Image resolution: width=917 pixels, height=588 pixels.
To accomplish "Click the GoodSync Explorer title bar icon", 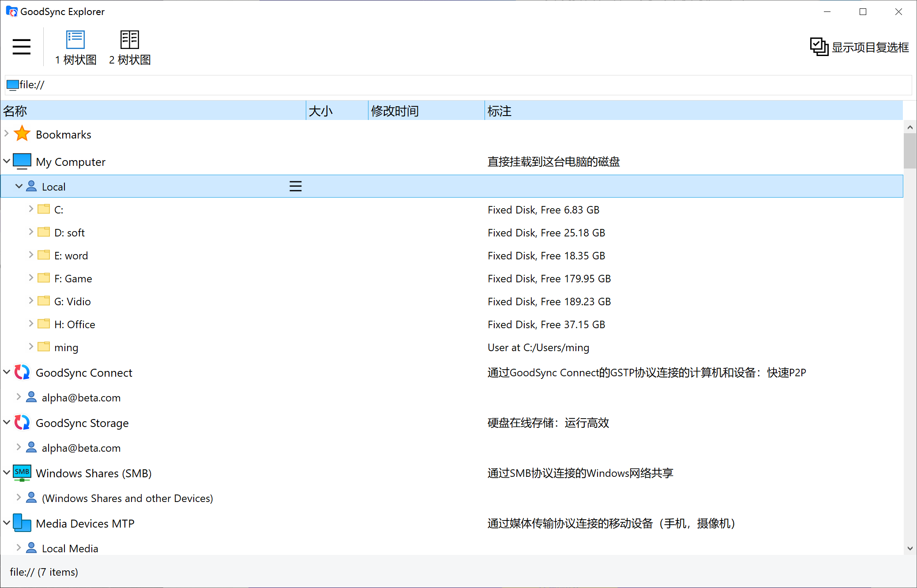I will (x=12, y=11).
